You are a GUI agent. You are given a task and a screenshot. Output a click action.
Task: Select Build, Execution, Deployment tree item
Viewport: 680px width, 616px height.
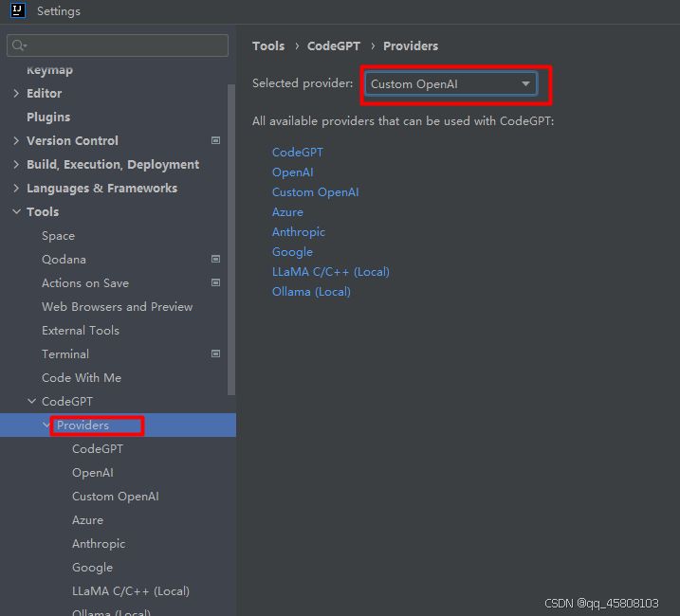coord(113,164)
